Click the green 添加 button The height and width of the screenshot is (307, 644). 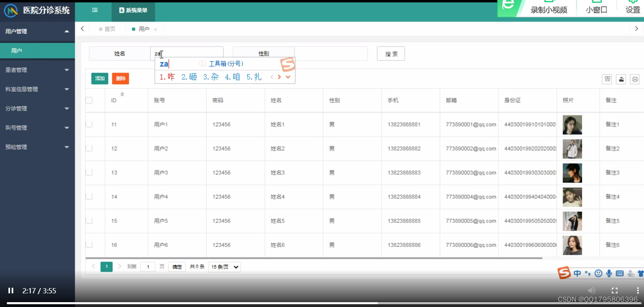[x=100, y=78]
